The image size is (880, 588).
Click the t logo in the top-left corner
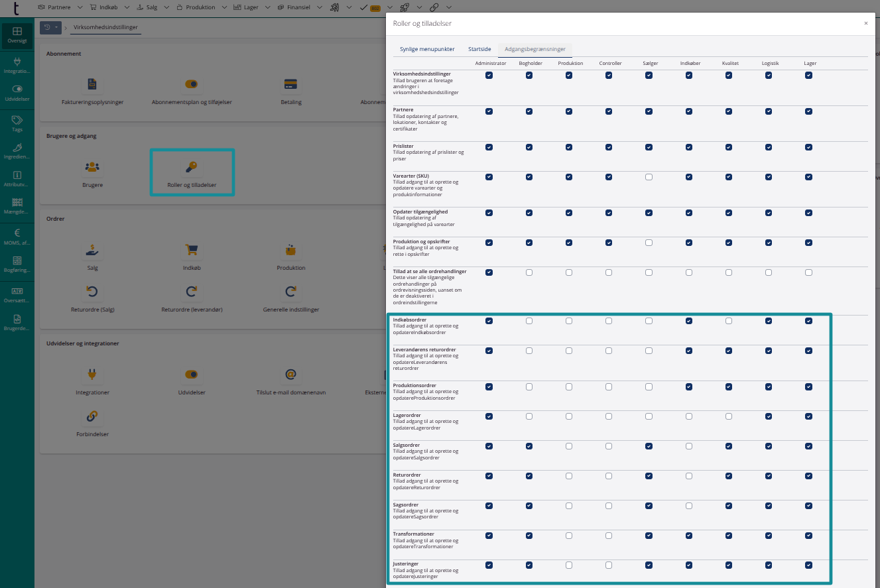click(16, 8)
